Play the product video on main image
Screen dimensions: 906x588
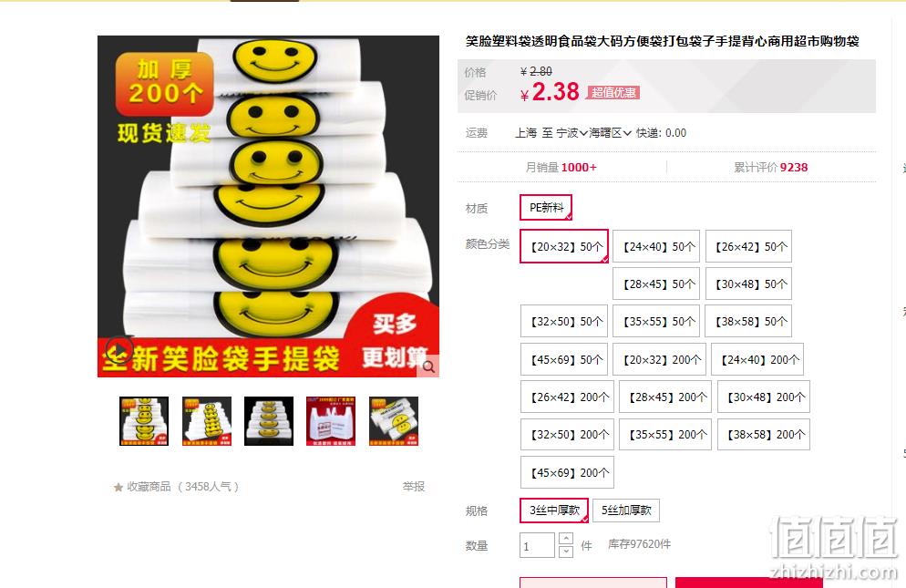coord(119,350)
